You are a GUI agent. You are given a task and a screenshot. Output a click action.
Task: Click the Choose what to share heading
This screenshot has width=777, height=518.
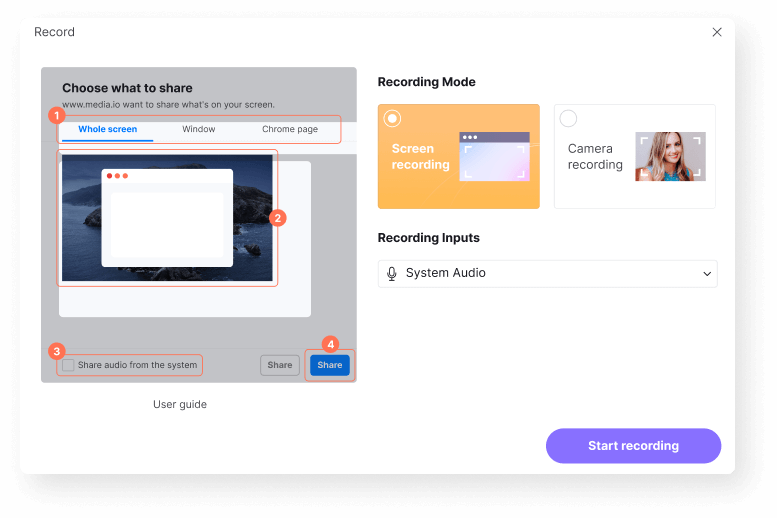(x=127, y=88)
